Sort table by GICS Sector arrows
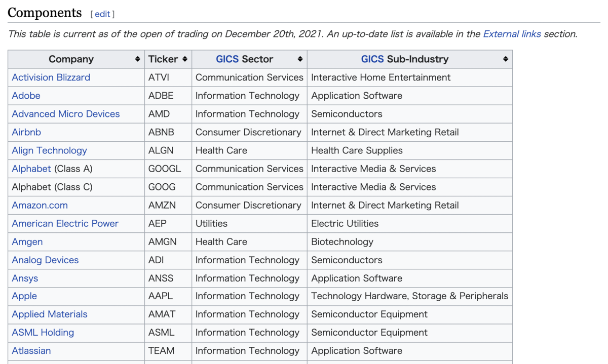608x364 pixels. (x=300, y=59)
